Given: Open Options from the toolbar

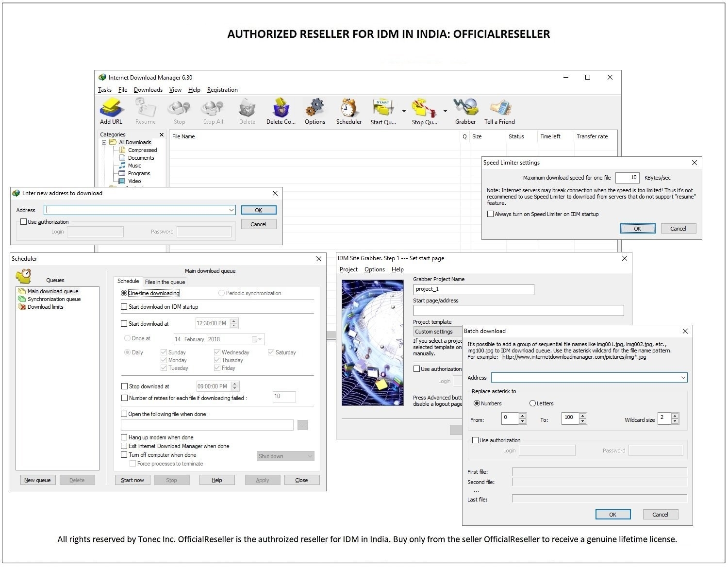Looking at the screenshot, I should pos(315,111).
